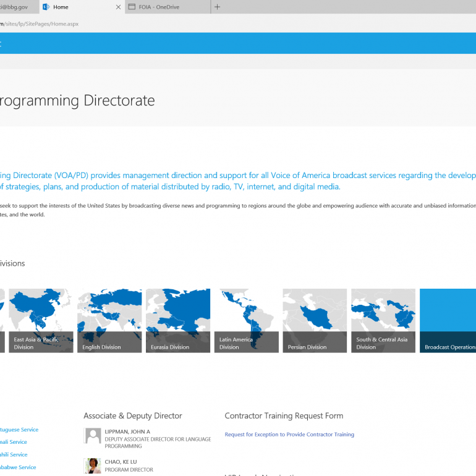
Task: Click LIPPMAN, JOHN A profile placeholder picture
Action: click(x=93, y=436)
